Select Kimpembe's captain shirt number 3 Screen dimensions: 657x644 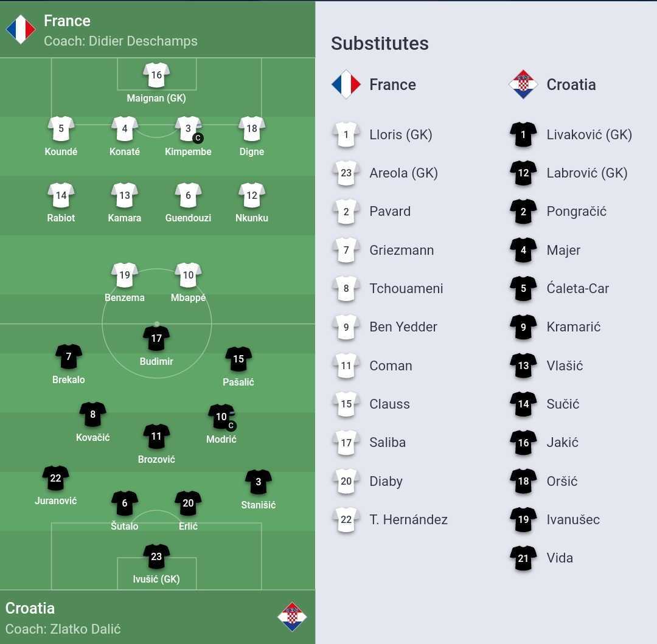[x=189, y=128]
